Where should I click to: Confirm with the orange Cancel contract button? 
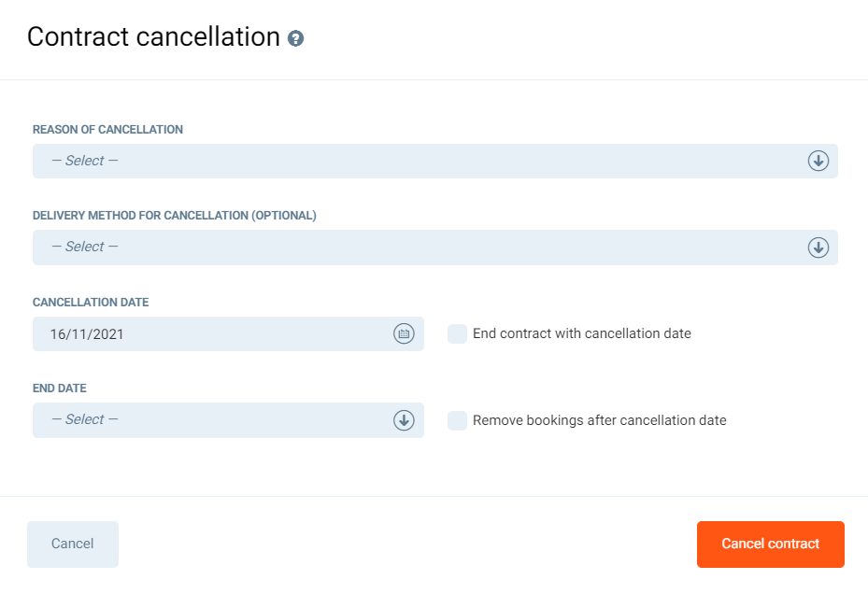(770, 544)
